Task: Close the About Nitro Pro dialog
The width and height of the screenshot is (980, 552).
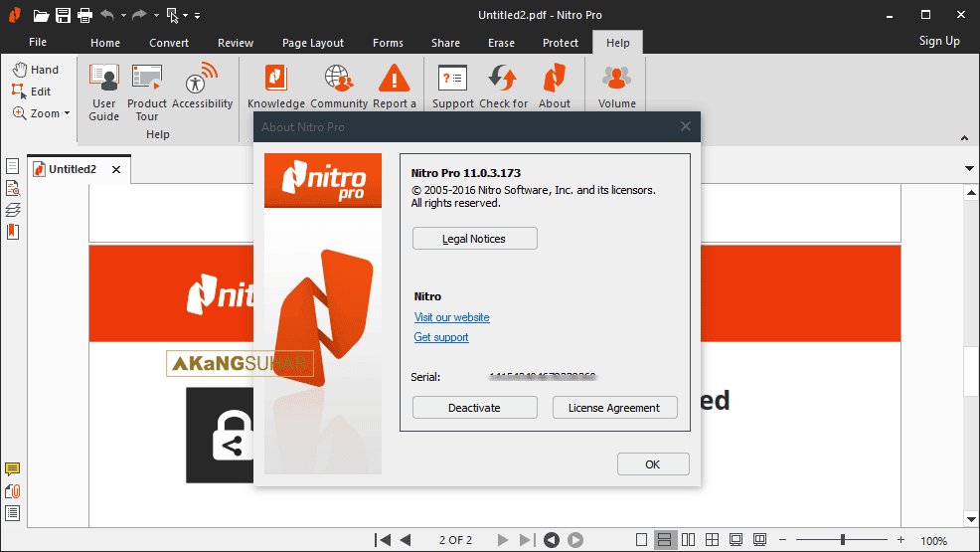Action: click(x=686, y=126)
